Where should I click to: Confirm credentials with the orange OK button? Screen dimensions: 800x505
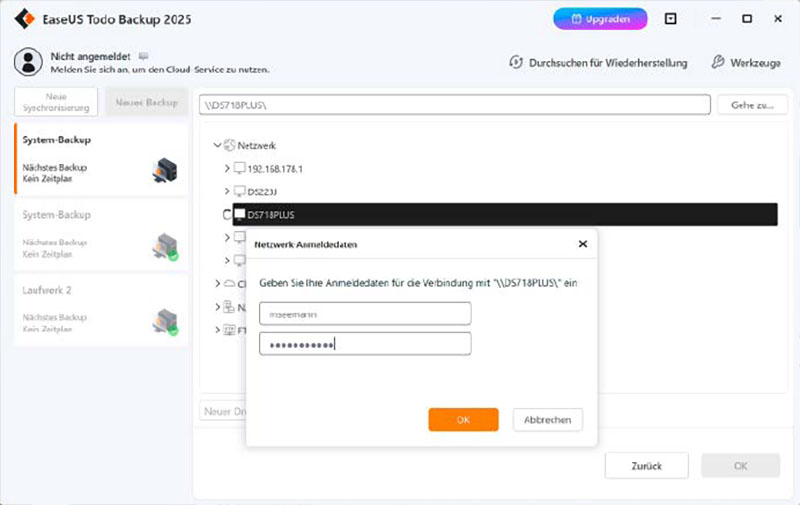click(463, 419)
